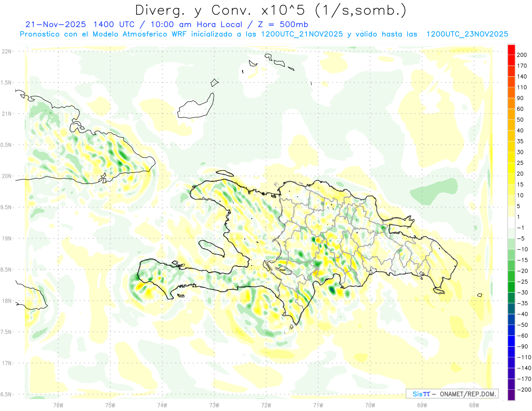Click the positive '50' color scale value
The width and height of the screenshot is (532, 411).
point(521,120)
